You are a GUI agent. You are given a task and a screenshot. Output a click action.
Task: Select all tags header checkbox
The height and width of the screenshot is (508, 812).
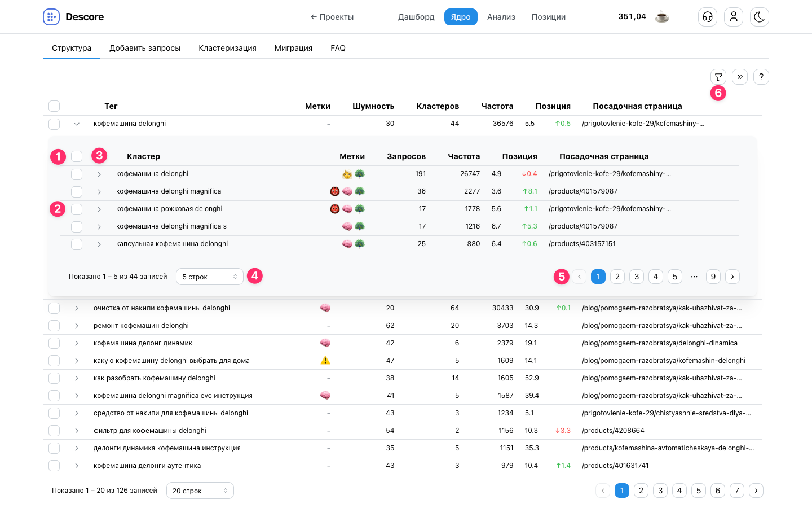(54, 106)
